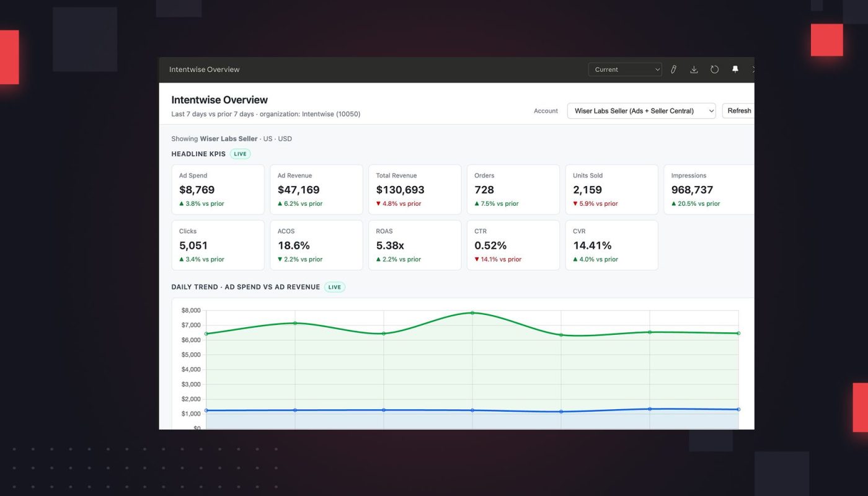Screen dimensions: 868x496
Task: Attach a file using the paperclip icon
Action: coord(673,69)
